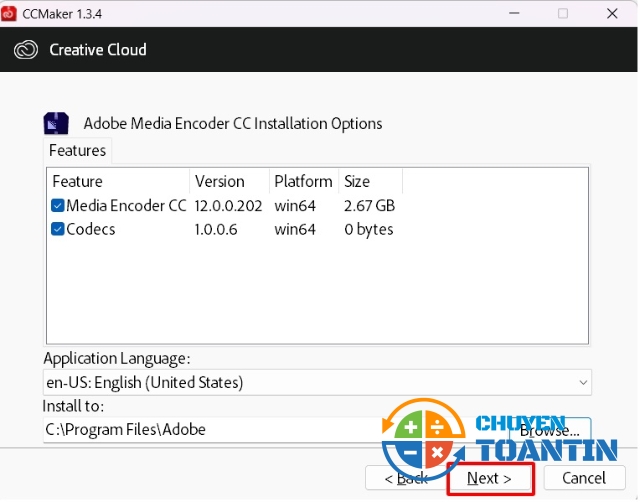The image size is (640, 502).
Task: Click the Browse button
Action: point(551,431)
